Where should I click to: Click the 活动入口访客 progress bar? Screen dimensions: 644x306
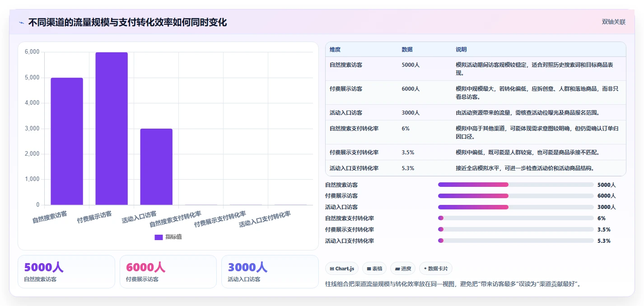point(516,207)
